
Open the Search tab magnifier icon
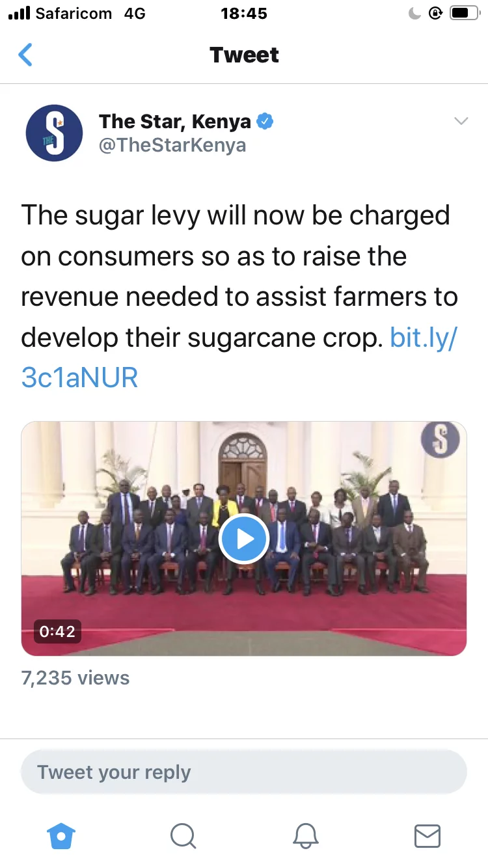point(183,835)
